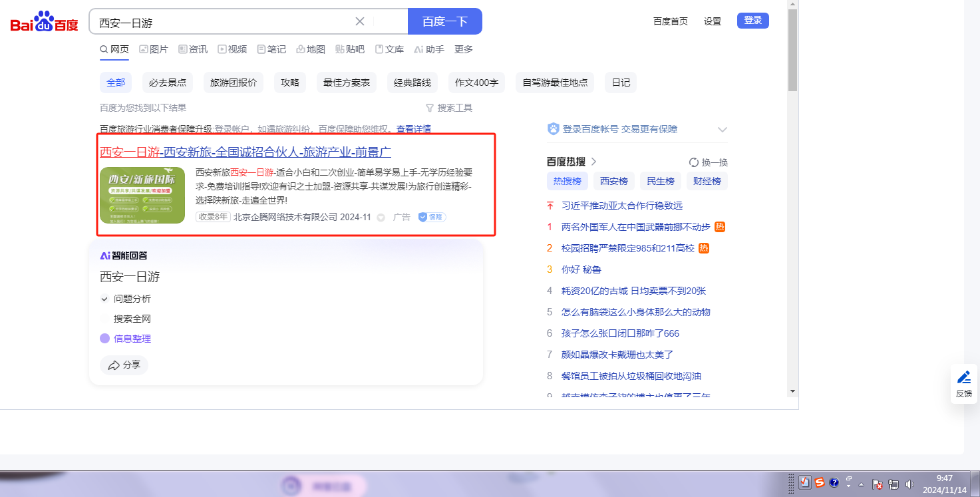Click the 换一换 refresh hot search icon
The image size is (980, 497).
tap(694, 162)
